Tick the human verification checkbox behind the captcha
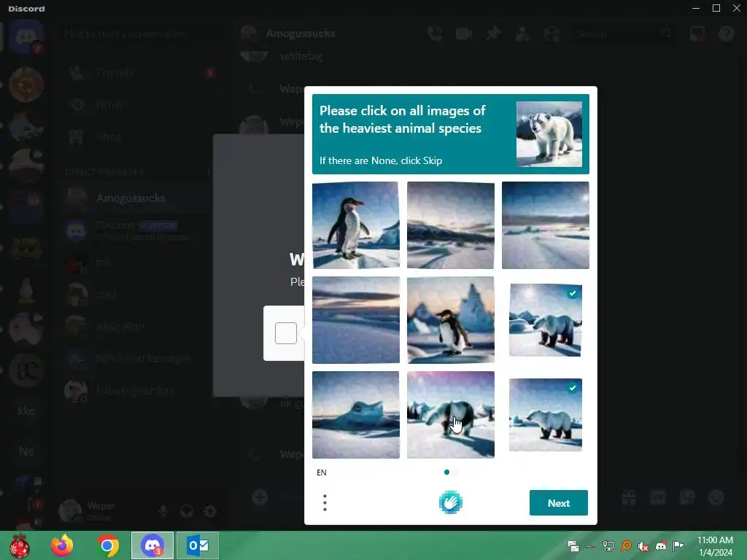Viewport: 747px width, 560px height. point(286,332)
